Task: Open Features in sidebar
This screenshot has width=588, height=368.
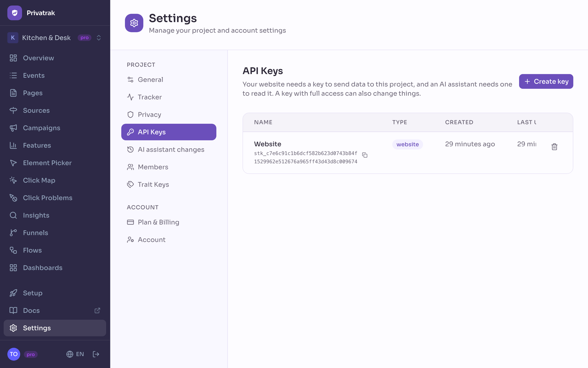Action: pyautogui.click(x=55, y=145)
